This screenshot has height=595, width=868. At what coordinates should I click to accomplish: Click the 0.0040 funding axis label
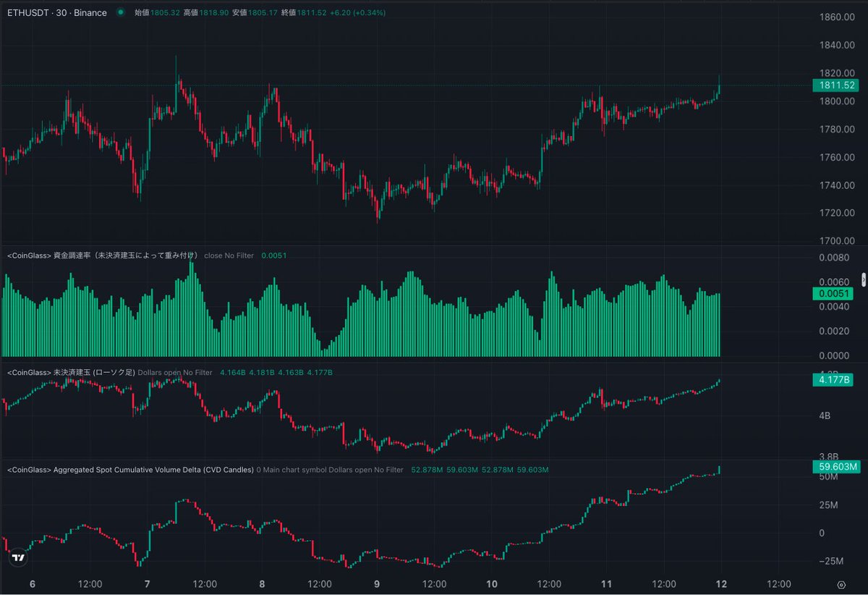coord(833,306)
